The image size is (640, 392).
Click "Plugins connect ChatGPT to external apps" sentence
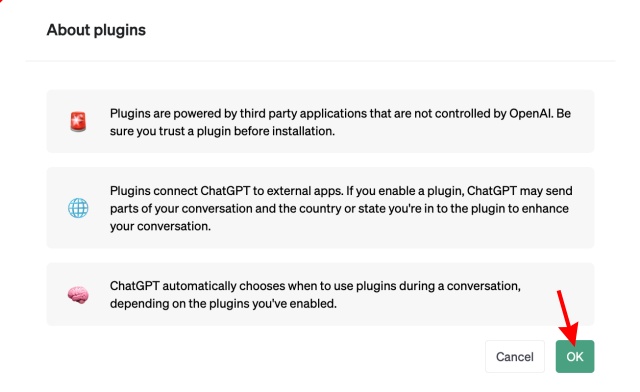[x=227, y=191]
